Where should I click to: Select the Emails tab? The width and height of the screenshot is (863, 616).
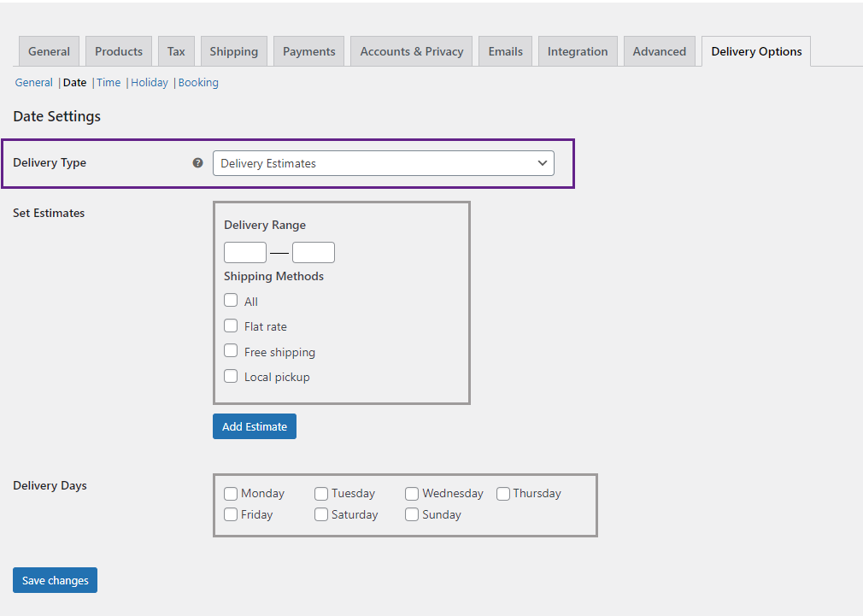tap(505, 51)
